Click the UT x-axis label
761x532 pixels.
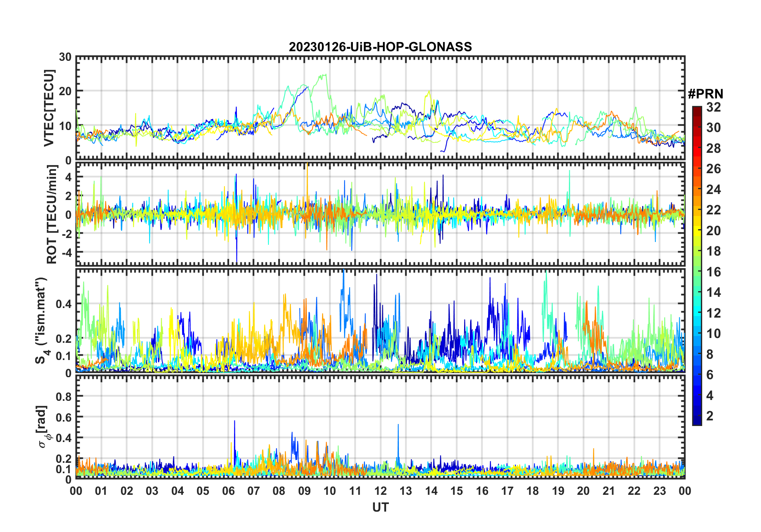coord(380,507)
